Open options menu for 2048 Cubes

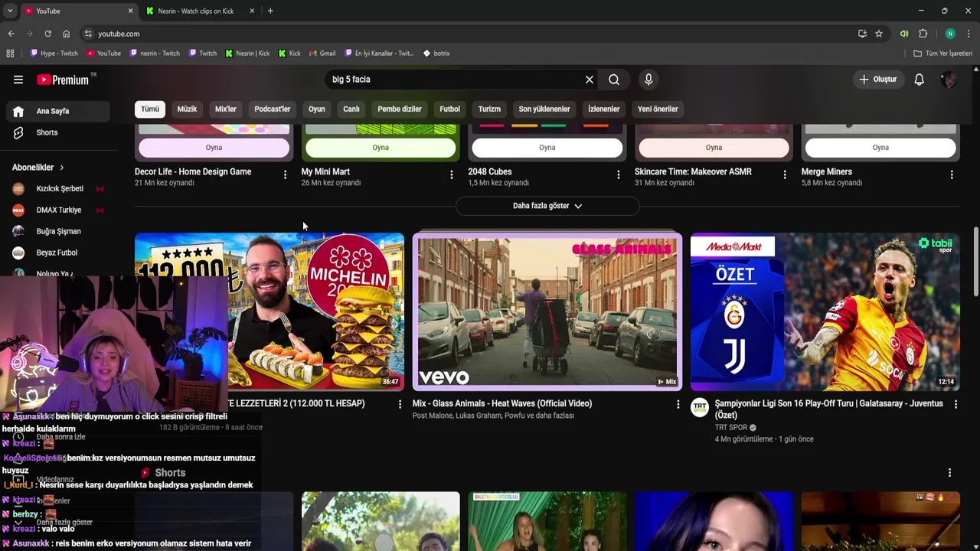618,175
